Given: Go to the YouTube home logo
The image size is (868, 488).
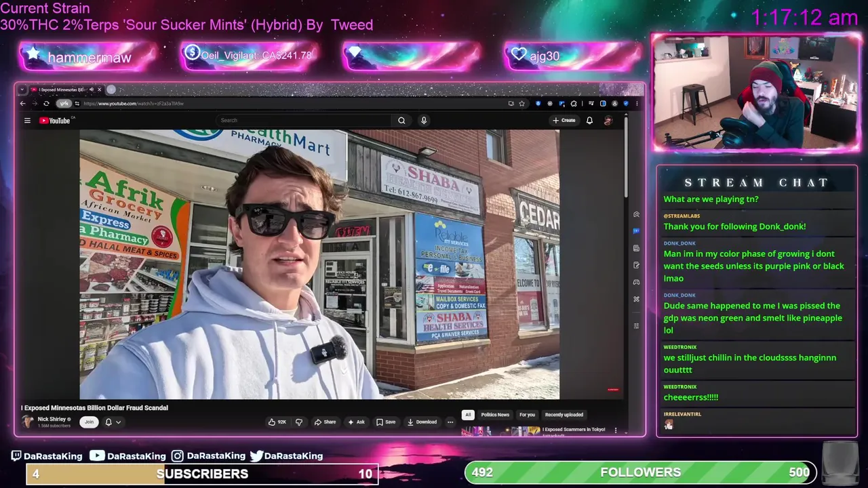Looking at the screenshot, I should 55,121.
